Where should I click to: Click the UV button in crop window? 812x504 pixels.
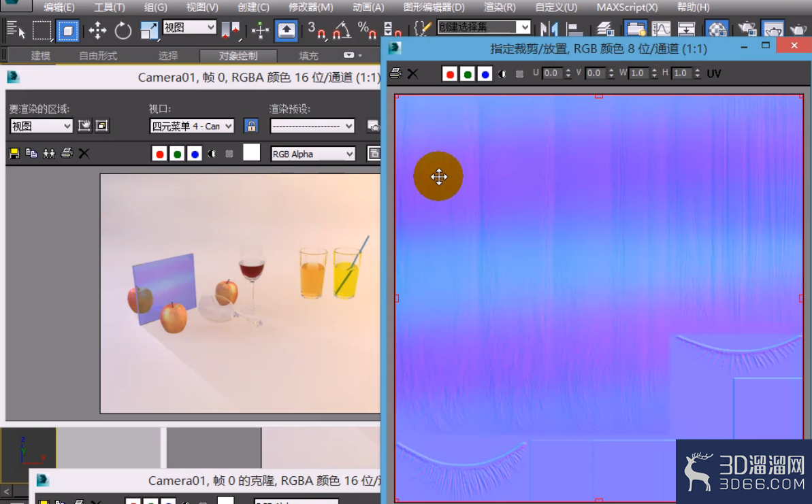click(714, 73)
